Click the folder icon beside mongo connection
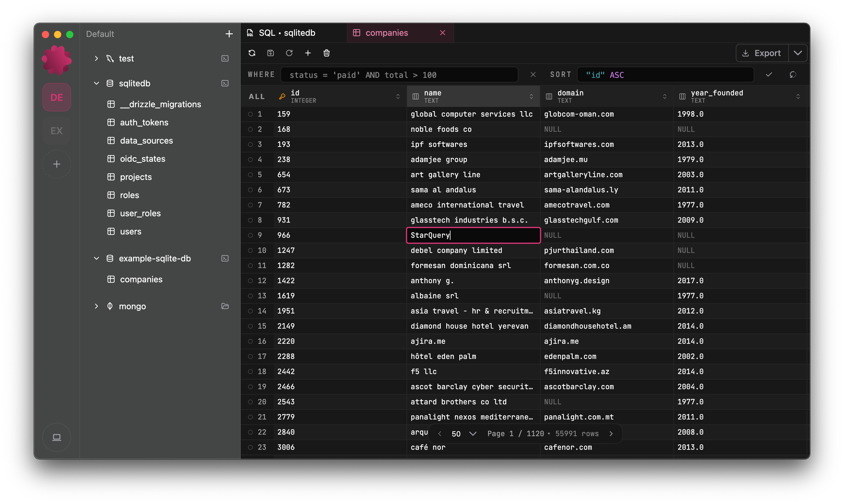 (225, 306)
